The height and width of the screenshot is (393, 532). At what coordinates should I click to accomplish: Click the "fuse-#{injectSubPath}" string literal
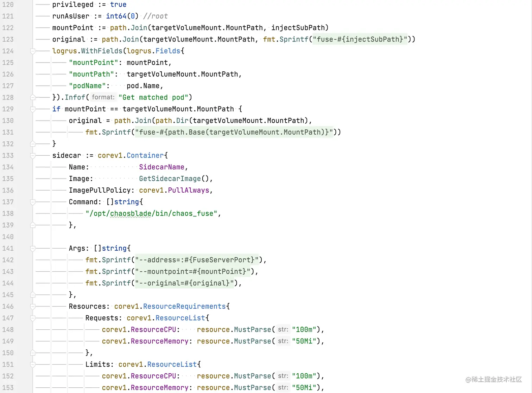click(360, 39)
